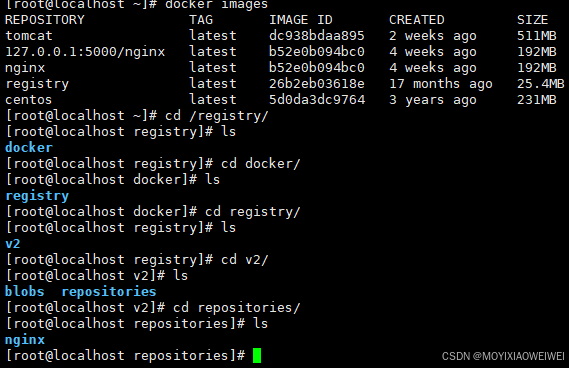This screenshot has width=569, height=368.
Task: Click the blue blobs directory listing
Action: click(25, 291)
